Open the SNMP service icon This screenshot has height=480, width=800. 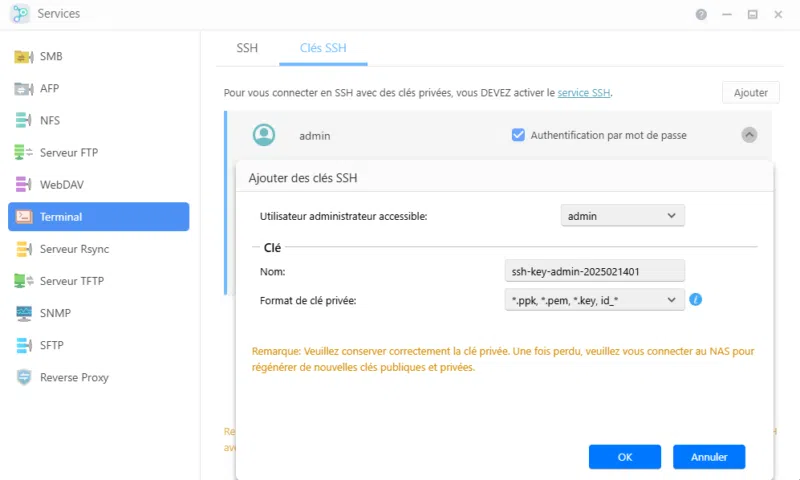coord(24,313)
